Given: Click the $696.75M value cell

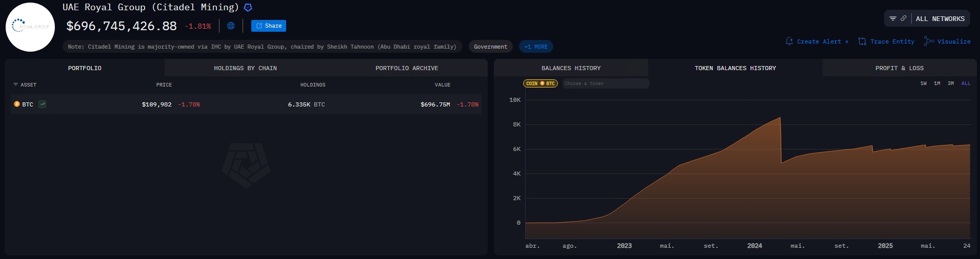Looking at the screenshot, I should [x=435, y=104].
